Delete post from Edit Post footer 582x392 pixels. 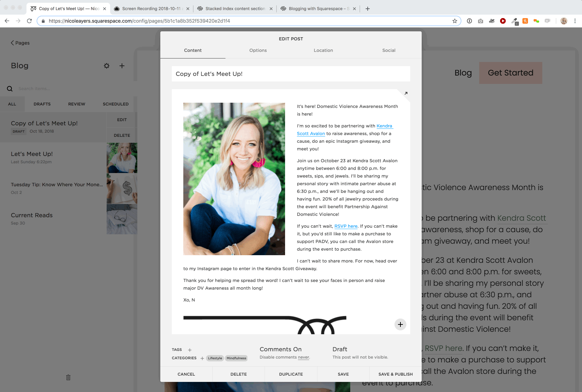coord(239,374)
